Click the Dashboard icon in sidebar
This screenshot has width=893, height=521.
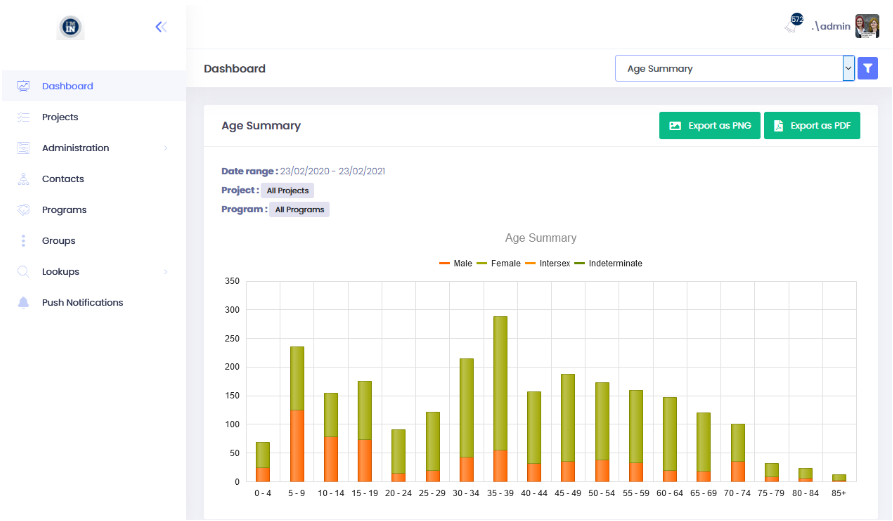(x=23, y=86)
